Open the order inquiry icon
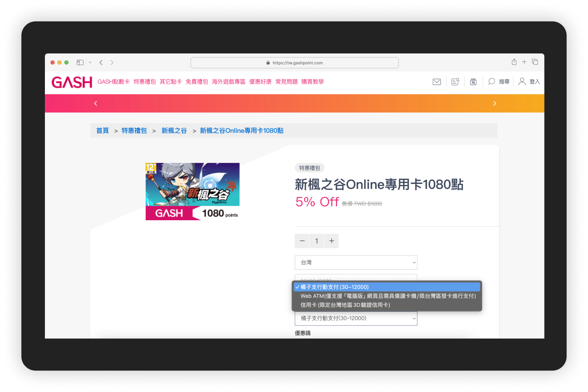 click(455, 82)
